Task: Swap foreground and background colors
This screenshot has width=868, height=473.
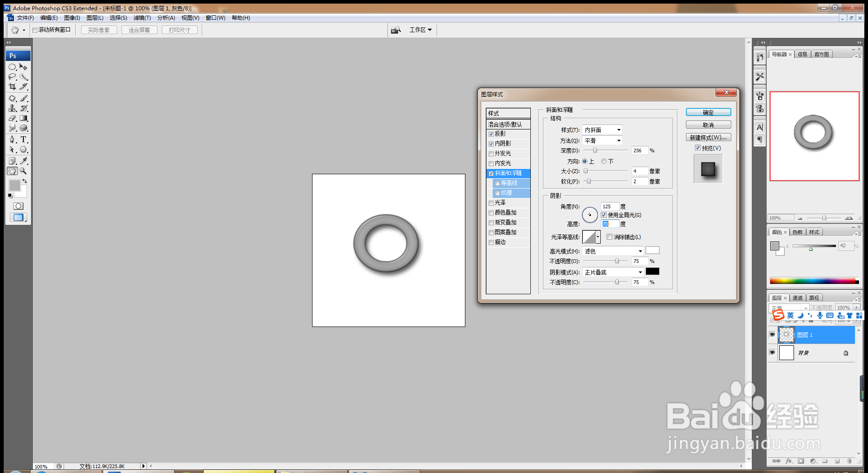Action: click(25, 181)
